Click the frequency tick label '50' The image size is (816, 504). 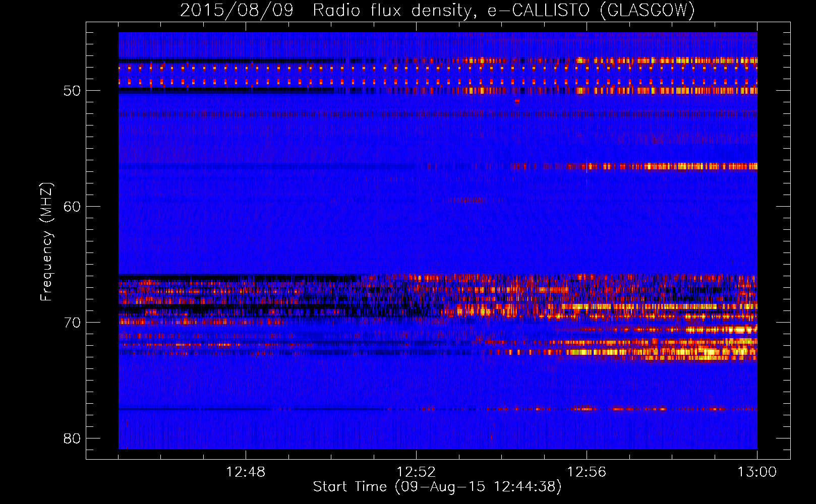(x=72, y=91)
